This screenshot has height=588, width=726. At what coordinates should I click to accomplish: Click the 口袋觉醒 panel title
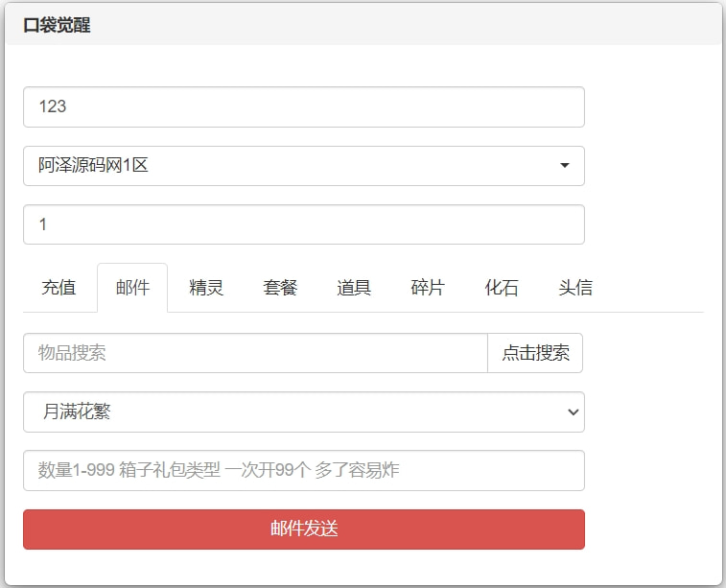(57, 25)
